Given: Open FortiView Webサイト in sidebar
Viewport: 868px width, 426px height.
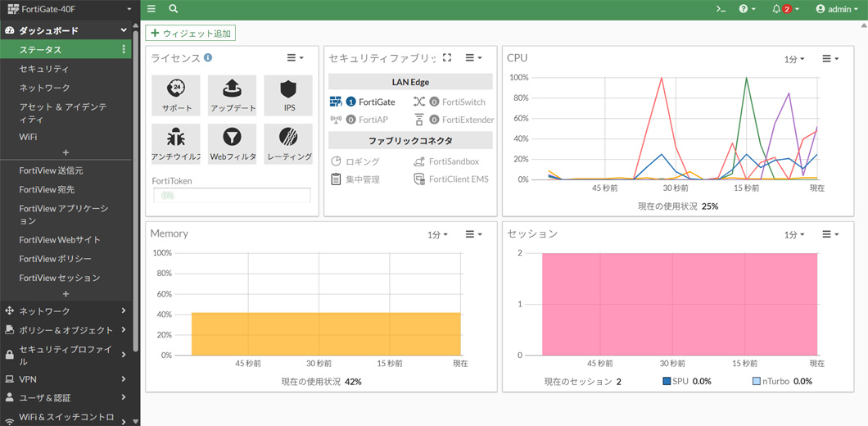Looking at the screenshot, I should pyautogui.click(x=60, y=240).
